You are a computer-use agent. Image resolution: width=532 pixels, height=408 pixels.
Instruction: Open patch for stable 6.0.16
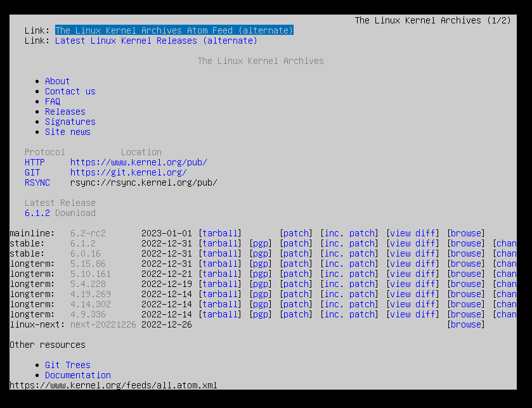point(296,254)
